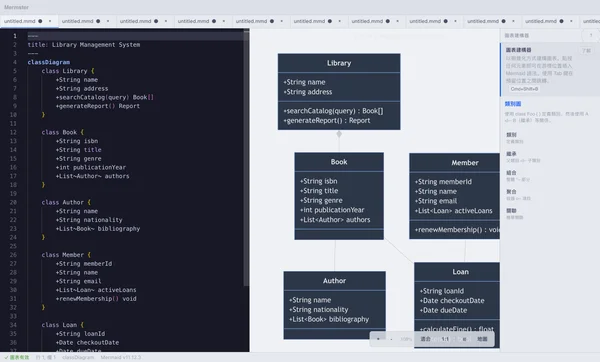Viewport: 600px width, 362px height.
Task: Select the Member class box in the diagram
Action: [x=454, y=196]
